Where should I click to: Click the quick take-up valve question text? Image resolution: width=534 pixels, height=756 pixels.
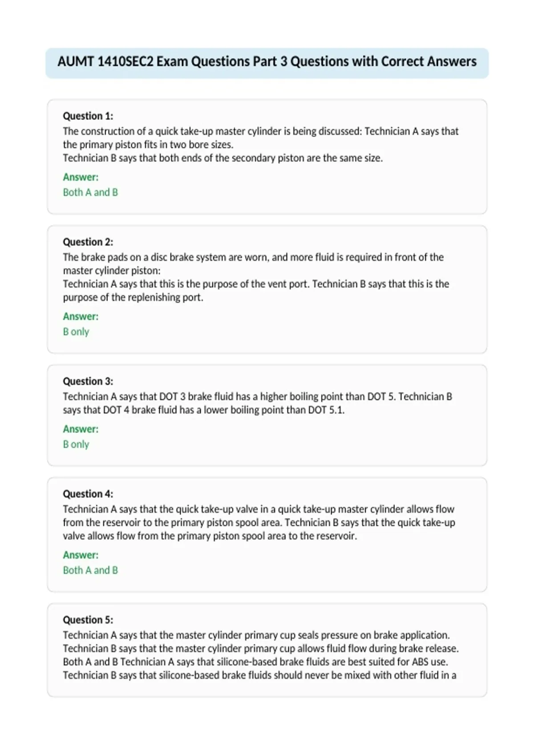click(259, 523)
